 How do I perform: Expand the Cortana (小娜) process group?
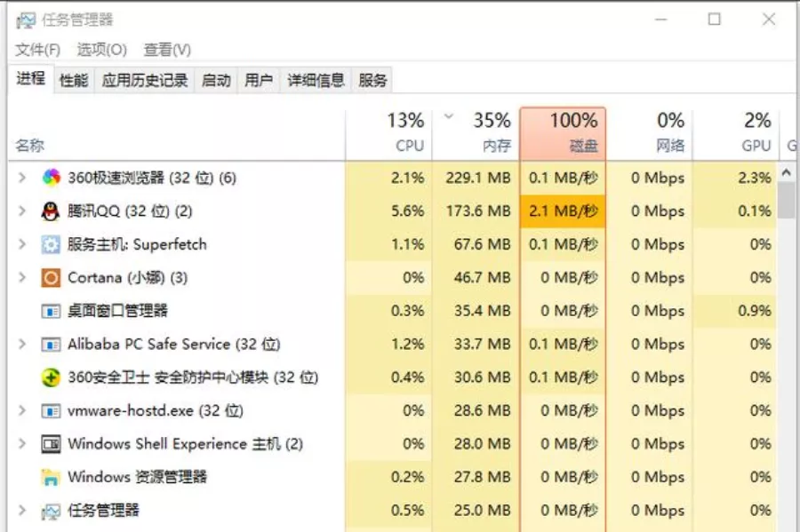(x=20, y=277)
